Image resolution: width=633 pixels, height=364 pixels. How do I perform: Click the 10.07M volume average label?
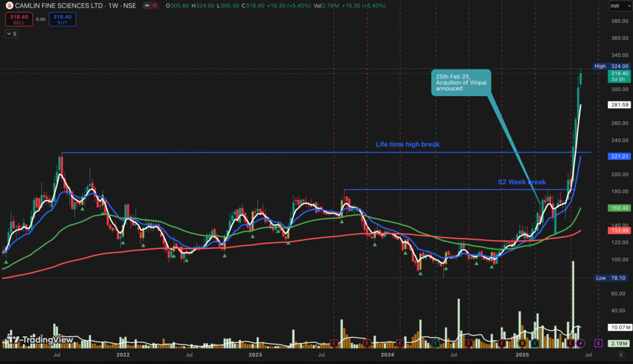(619, 328)
